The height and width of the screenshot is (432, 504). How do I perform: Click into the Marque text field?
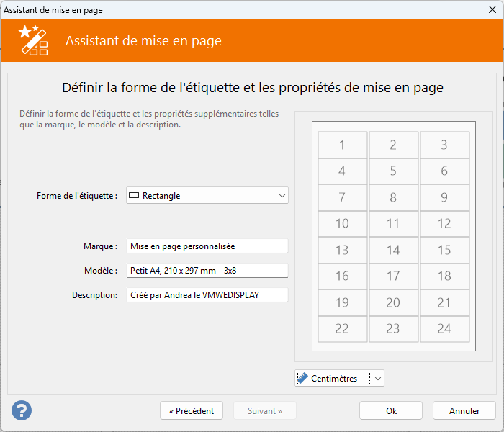point(207,246)
